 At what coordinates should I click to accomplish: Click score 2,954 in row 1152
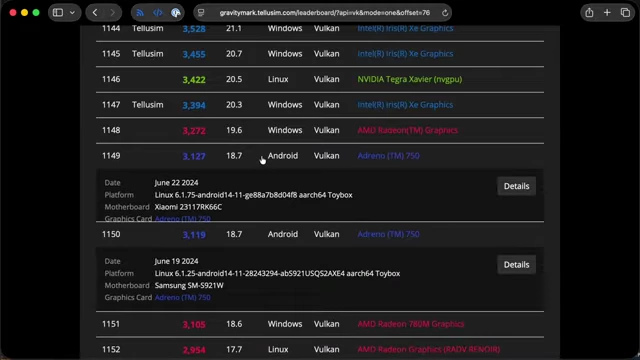tap(194, 350)
